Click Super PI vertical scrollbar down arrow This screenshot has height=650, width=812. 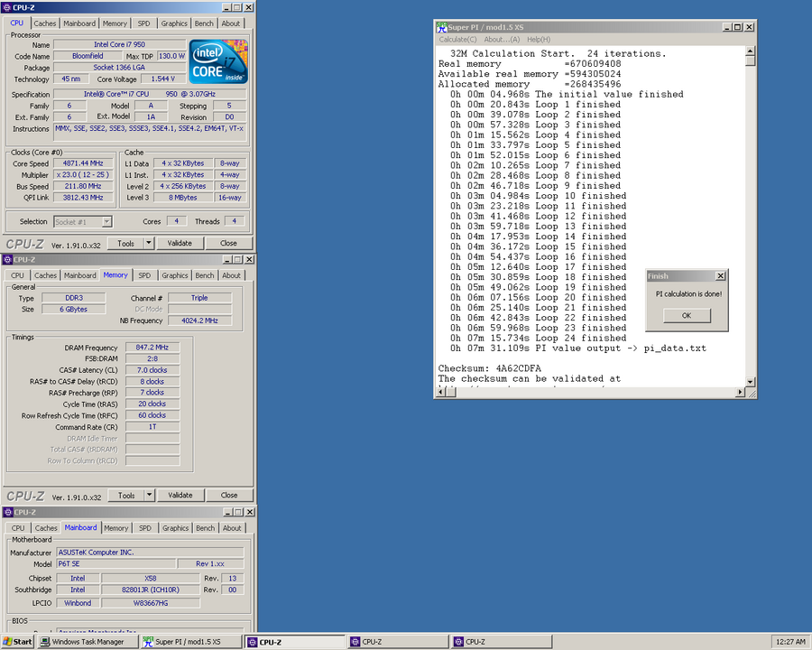coord(751,382)
